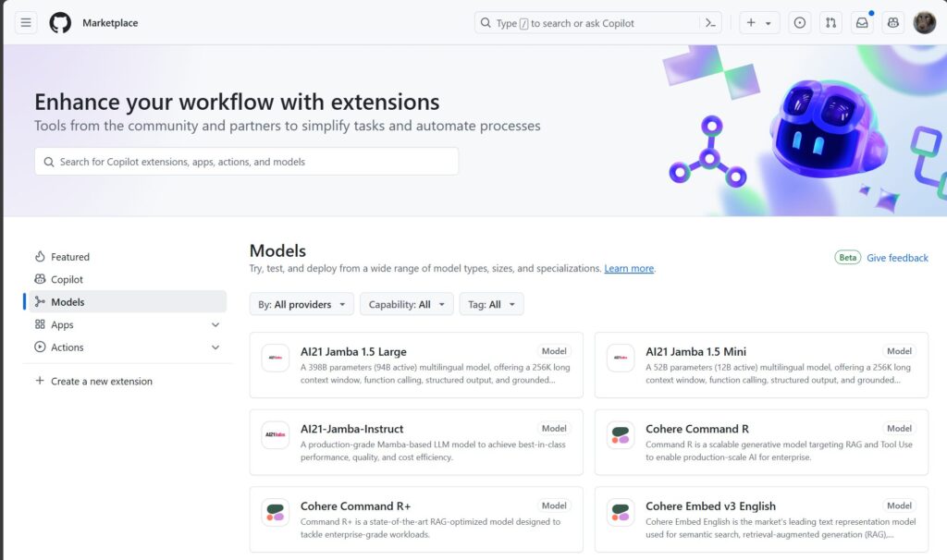Open the Issues icon in header
This screenshot has width=947, height=560.
click(x=800, y=23)
